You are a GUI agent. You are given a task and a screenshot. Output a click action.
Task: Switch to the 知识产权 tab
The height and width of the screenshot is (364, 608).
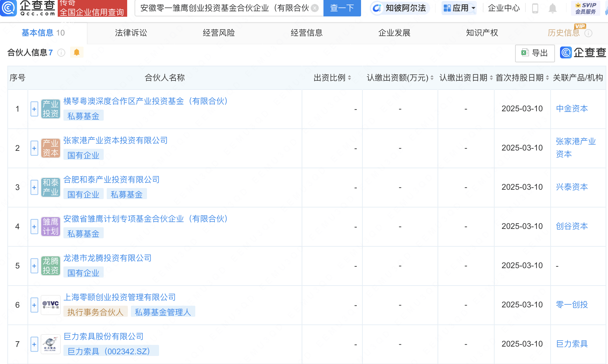(x=482, y=33)
